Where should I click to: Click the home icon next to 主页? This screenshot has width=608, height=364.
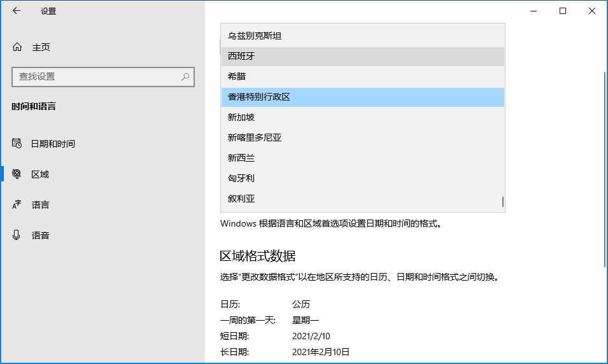(x=17, y=47)
